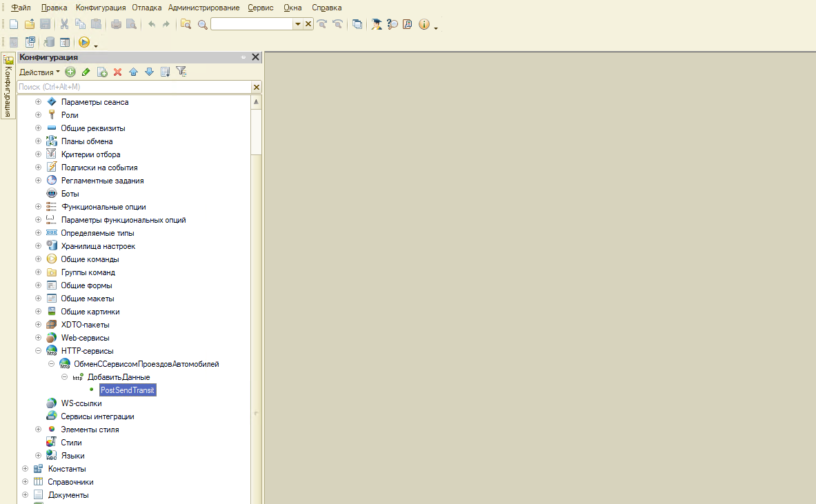
Task: Click the Copy toolbar icon
Action: (x=80, y=24)
